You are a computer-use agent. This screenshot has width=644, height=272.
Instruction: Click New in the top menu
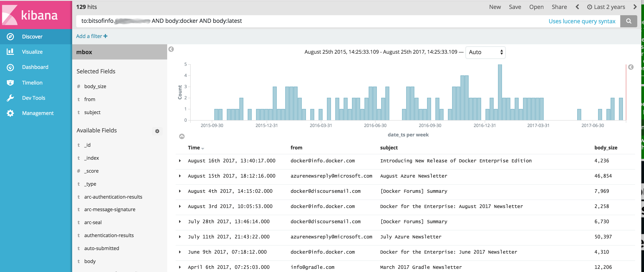495,7
